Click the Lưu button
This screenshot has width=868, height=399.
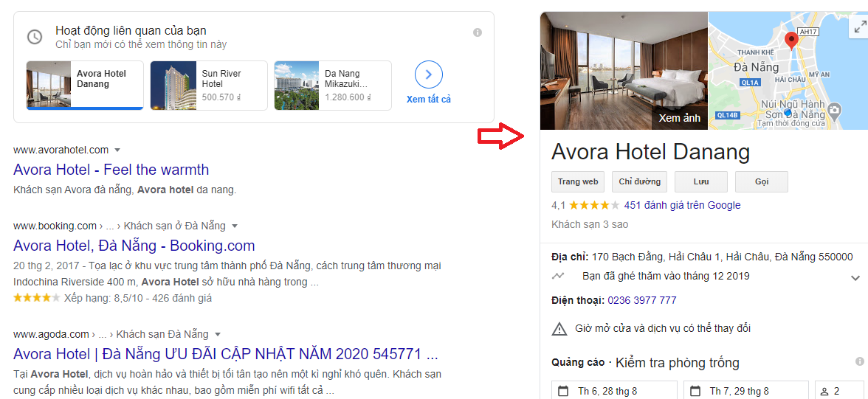(x=701, y=181)
